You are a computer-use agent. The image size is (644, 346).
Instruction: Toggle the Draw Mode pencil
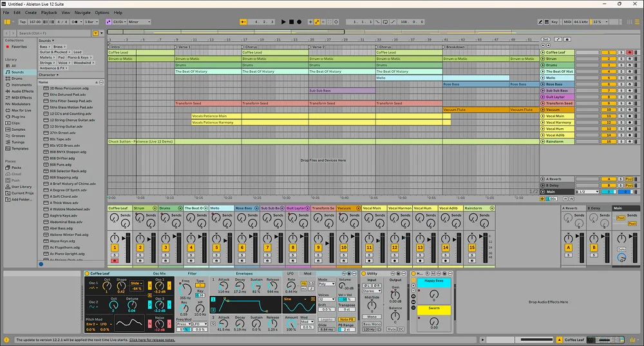click(540, 22)
